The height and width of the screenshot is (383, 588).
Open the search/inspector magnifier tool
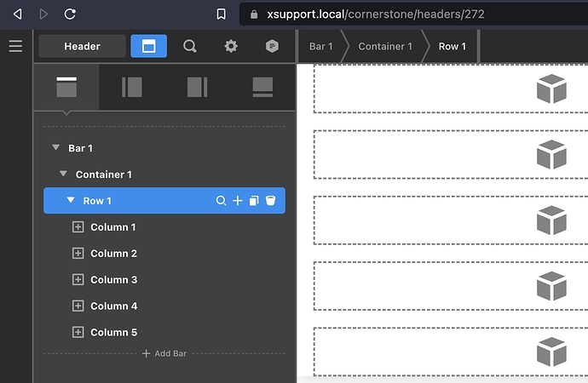click(x=190, y=46)
